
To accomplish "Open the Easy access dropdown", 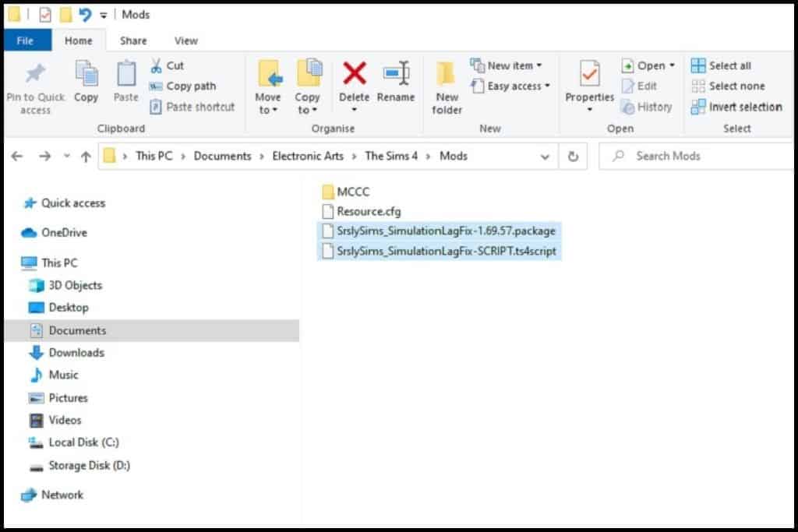I will [510, 86].
